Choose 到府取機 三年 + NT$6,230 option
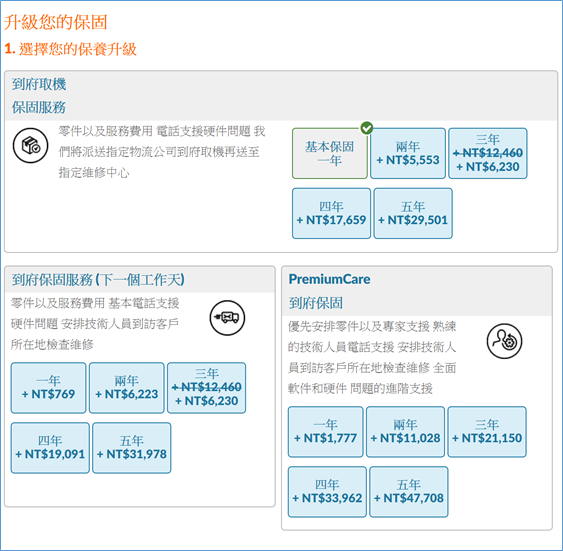 [488, 153]
